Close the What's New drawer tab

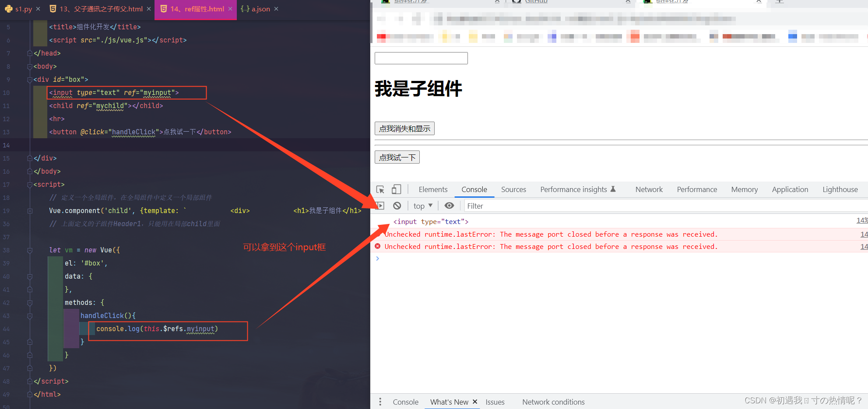pyautogui.click(x=475, y=402)
